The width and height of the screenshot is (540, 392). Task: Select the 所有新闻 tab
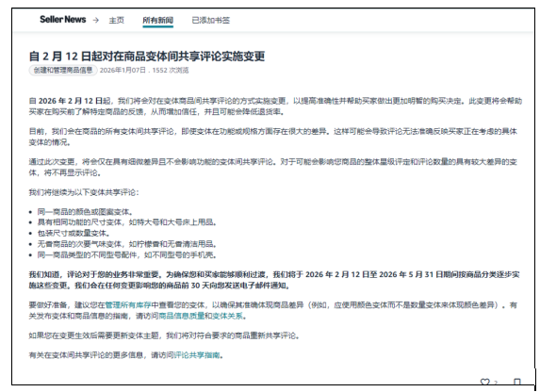tap(157, 21)
